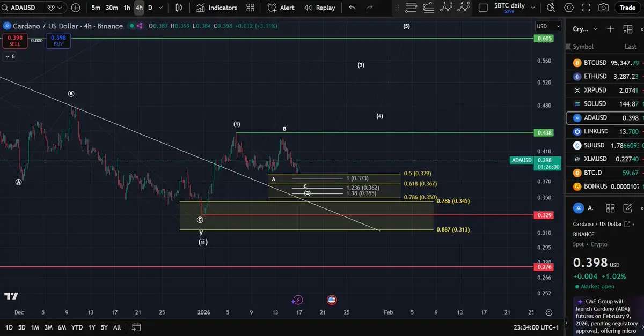
Task: Select XRPUSD watchlist row
Action: 605,90
